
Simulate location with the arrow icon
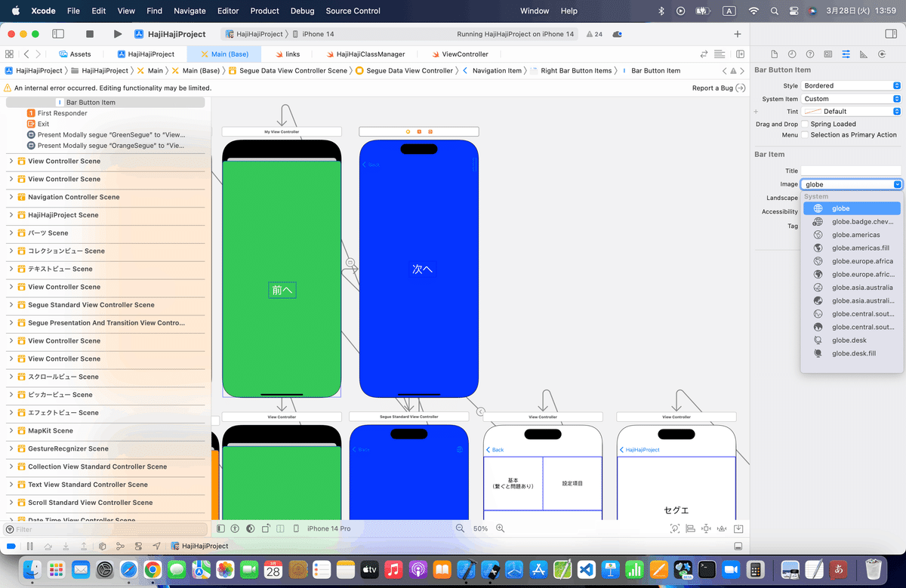pos(156,546)
